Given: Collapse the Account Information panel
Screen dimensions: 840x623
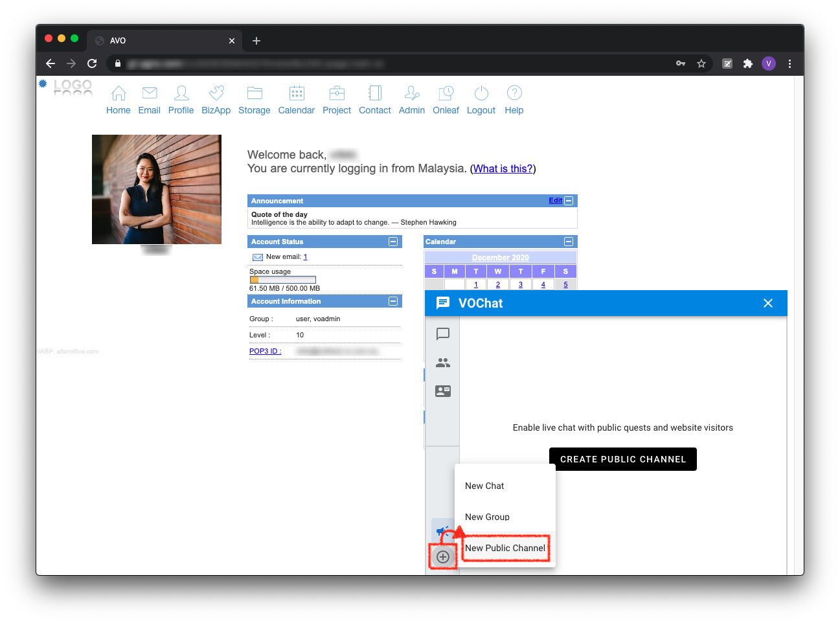Looking at the screenshot, I should point(392,301).
